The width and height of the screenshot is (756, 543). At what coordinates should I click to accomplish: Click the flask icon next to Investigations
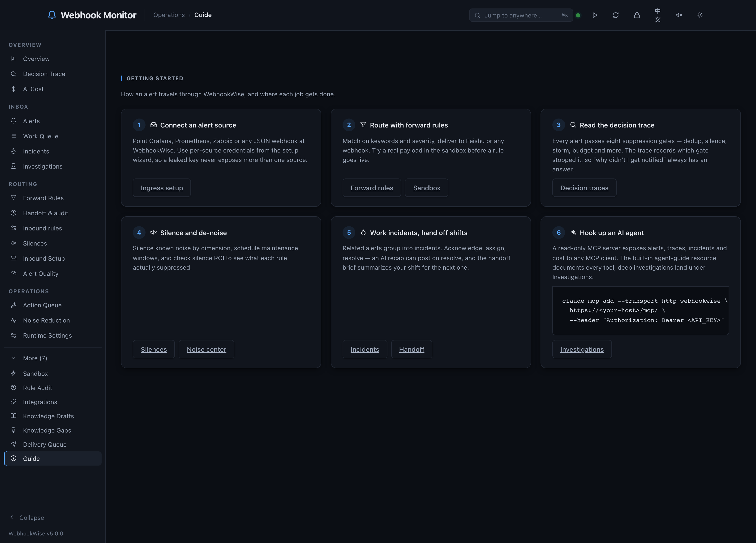pyautogui.click(x=13, y=166)
